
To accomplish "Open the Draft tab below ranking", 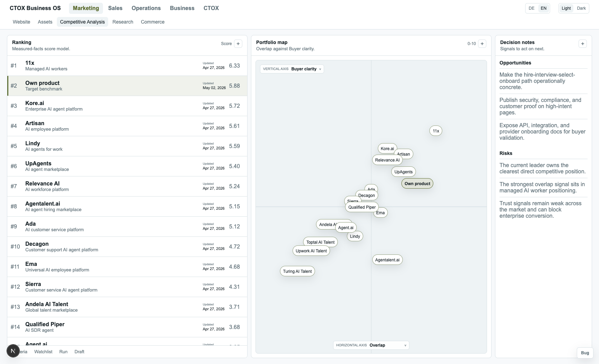I will [79, 352].
